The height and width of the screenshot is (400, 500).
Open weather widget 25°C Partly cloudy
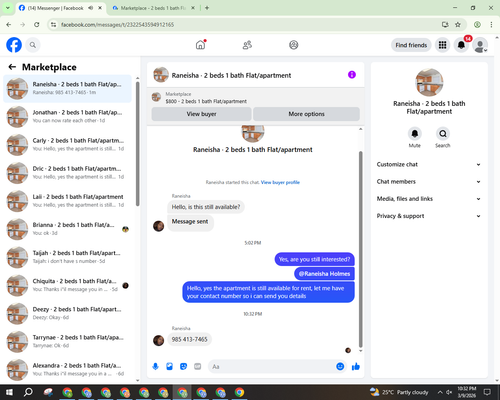coord(399,392)
